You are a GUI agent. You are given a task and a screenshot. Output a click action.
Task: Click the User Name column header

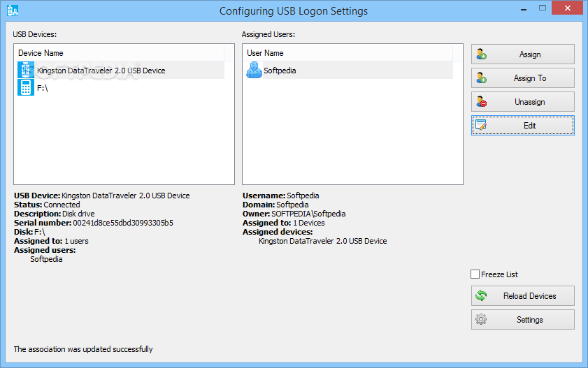(x=348, y=53)
